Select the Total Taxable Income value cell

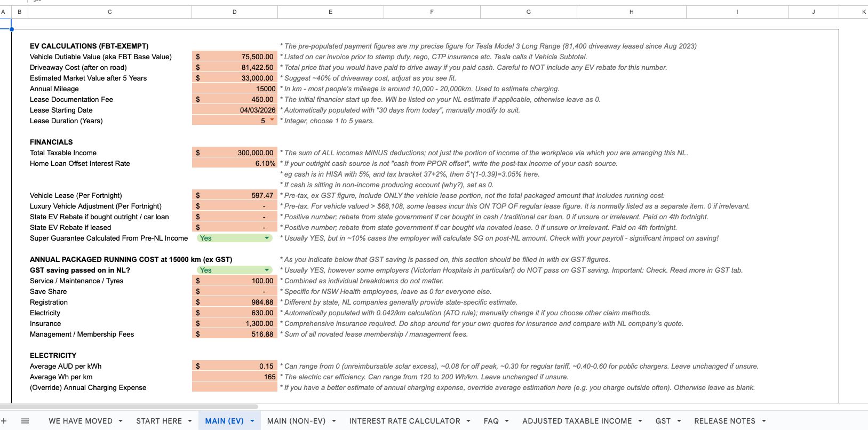(234, 153)
